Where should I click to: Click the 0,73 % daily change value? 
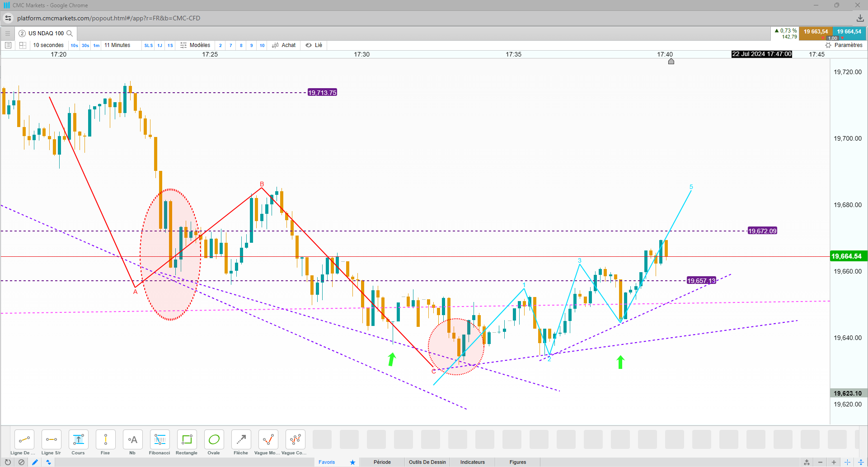tap(786, 31)
